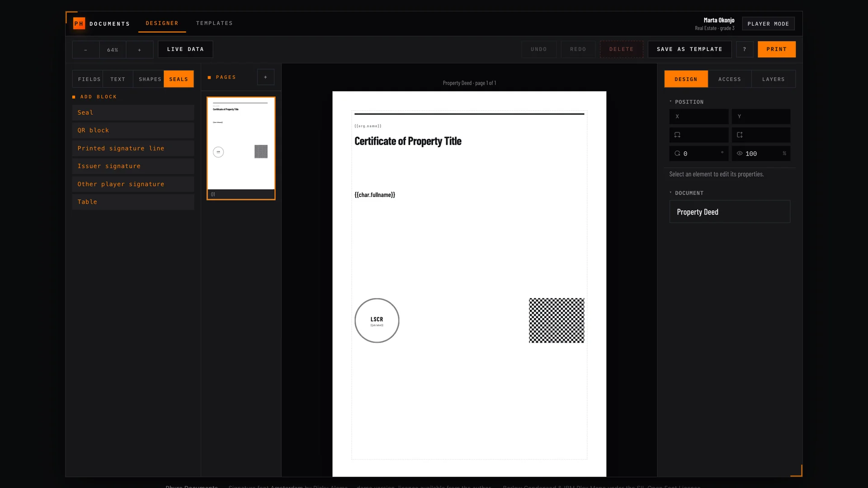Add a Printed signature line block
The image size is (868, 488).
pos(133,148)
